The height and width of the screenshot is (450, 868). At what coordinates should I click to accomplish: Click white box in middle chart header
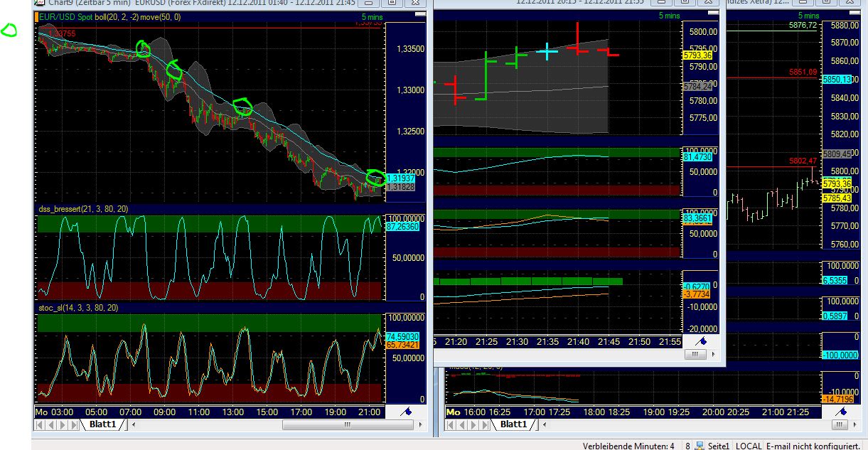click(713, 13)
